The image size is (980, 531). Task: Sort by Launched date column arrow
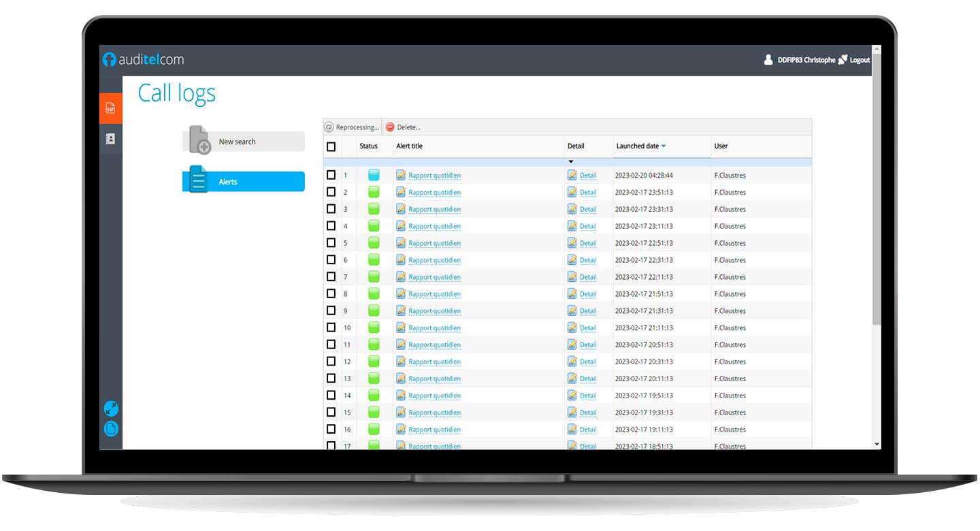click(x=664, y=146)
